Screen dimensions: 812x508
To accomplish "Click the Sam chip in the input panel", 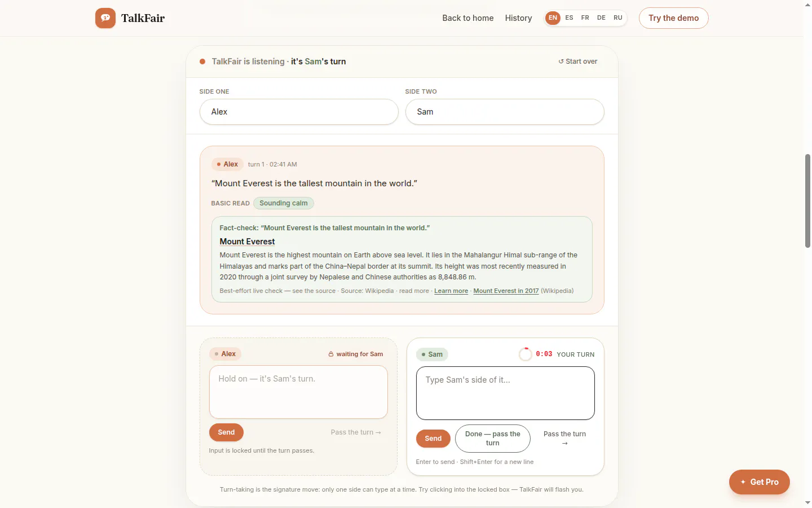I will 432,354.
